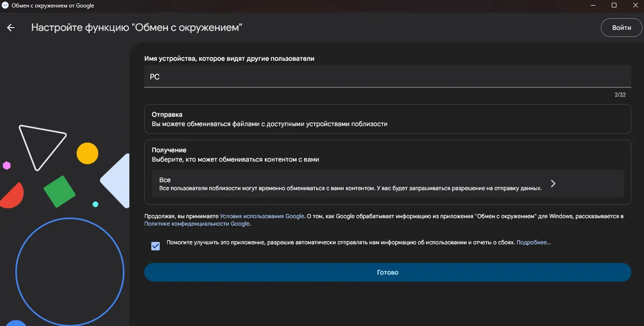Uncheck the usage statistics and crash reports checkbox
Viewport: 644px width, 326px height.
click(x=156, y=246)
